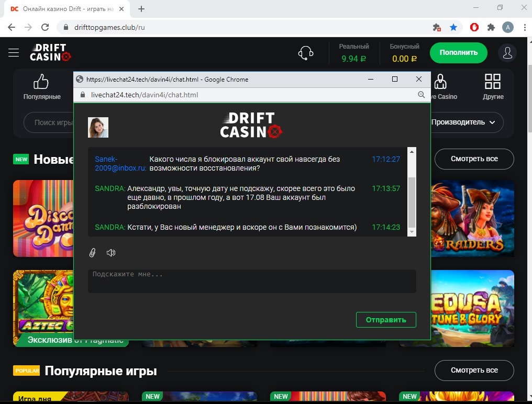Click the main browser address bar URL

pyautogui.click(x=109, y=28)
